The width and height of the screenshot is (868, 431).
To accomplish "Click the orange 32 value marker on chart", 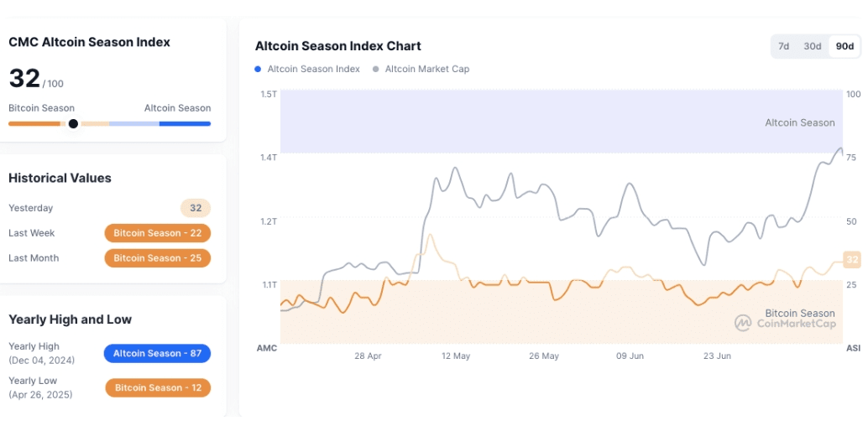I will [x=852, y=260].
